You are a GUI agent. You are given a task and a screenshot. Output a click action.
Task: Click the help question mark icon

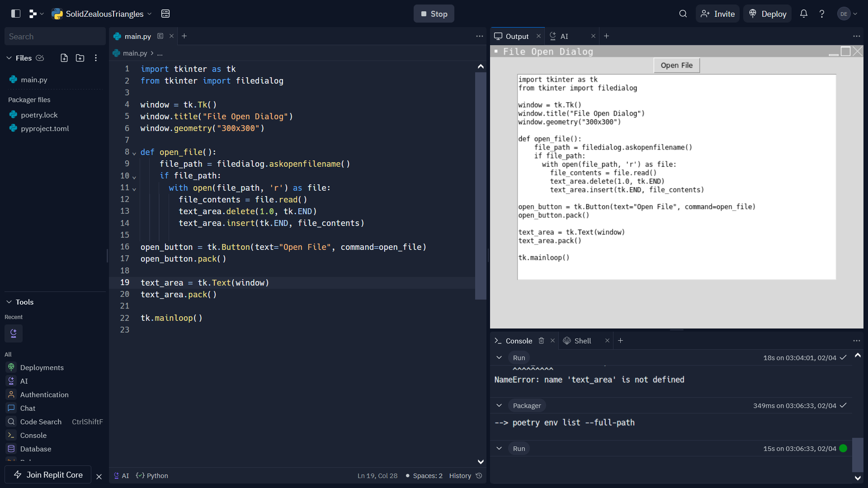point(822,14)
